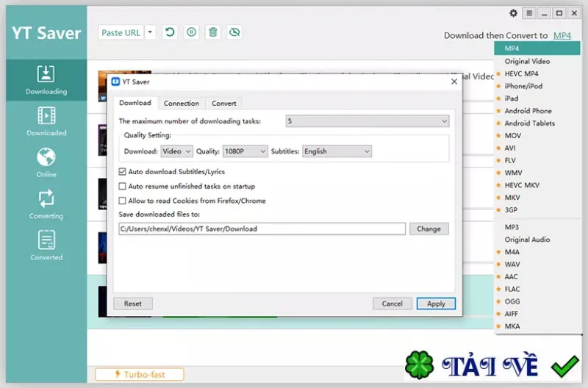Select WAV audio format option
The image size is (588, 388).
pyautogui.click(x=537, y=264)
